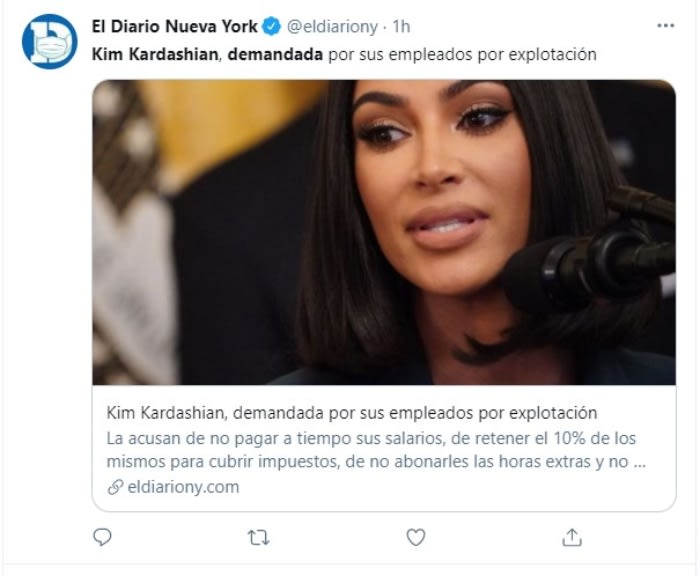This screenshot has height=576, width=700.
Task: Share the tweet using the upload arrow icon
Action: (x=572, y=537)
